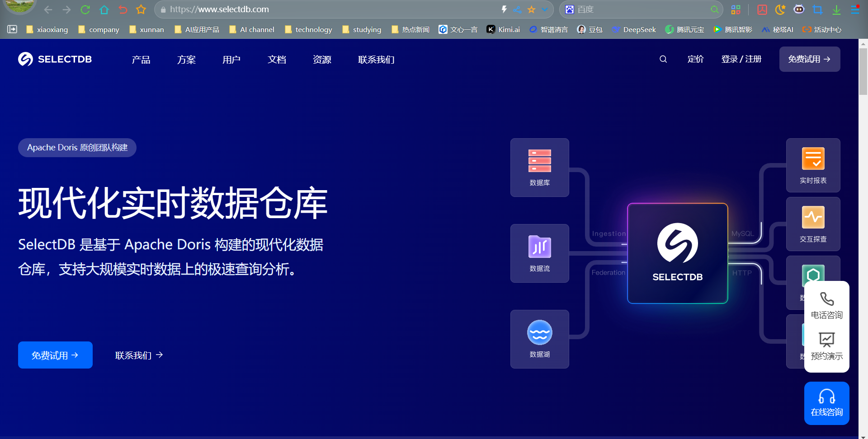Screen dimensions: 868x439
Task: Open the 文档 navigation menu
Action: [x=277, y=60]
